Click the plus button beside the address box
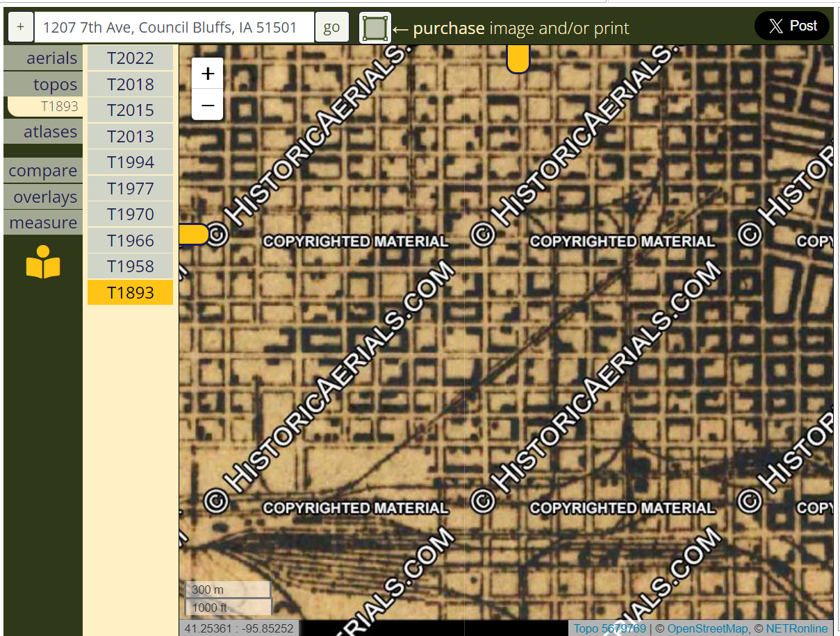The image size is (840, 636). point(21,27)
